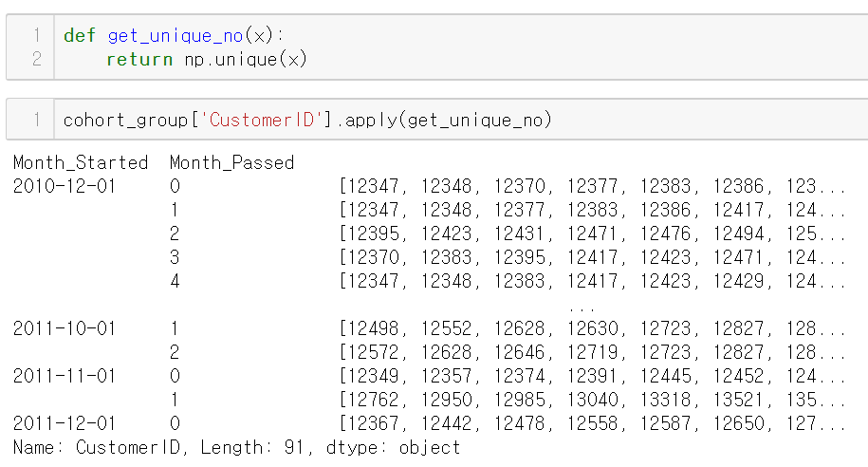This screenshot has width=868, height=467.
Task: Click the output row starting with [12347, 12348, 12377
Action: pyautogui.click(x=592, y=210)
